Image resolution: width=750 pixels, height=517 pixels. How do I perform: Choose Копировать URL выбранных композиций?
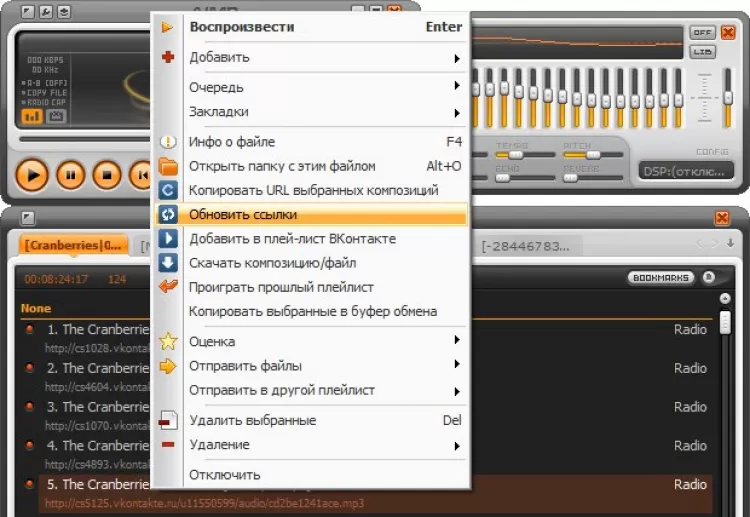[311, 190]
